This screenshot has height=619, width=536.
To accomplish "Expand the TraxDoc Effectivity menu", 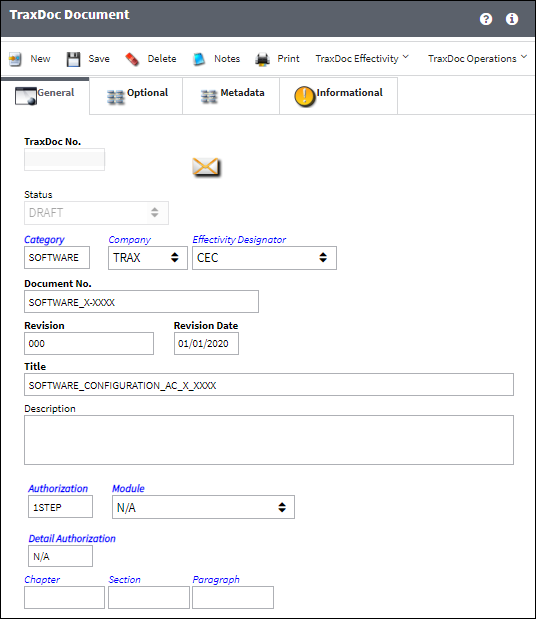I will tap(362, 58).
